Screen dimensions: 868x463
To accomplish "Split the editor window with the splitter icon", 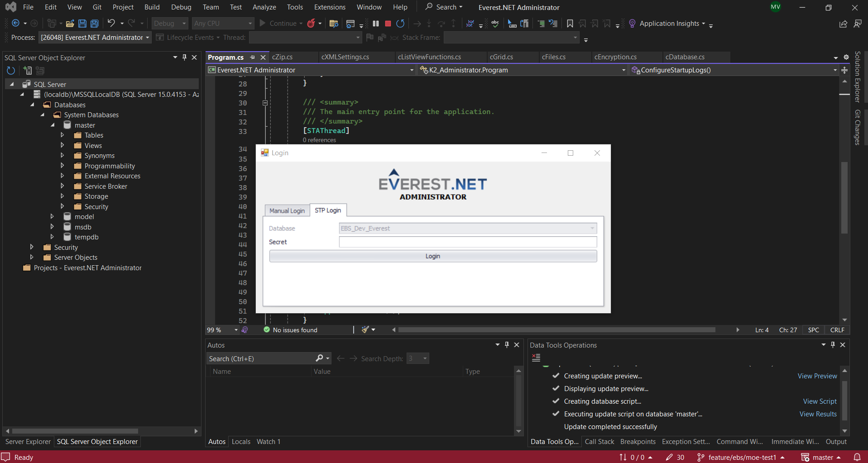I will 844,70.
